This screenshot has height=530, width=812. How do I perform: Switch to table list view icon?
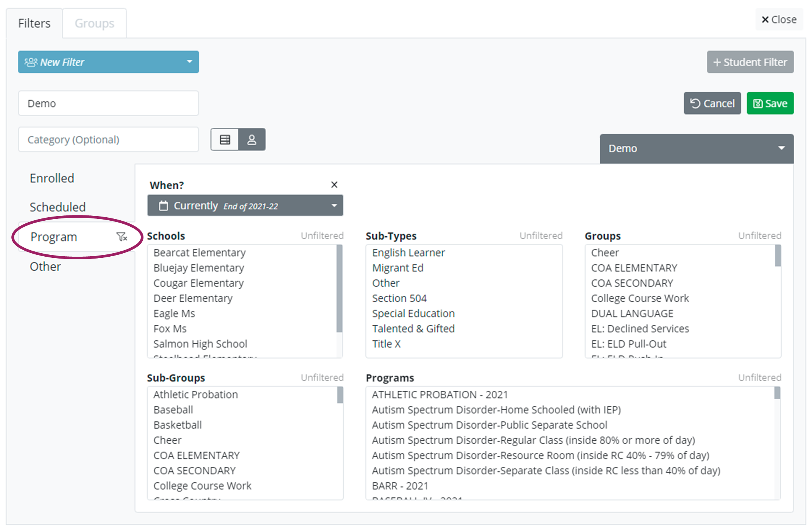point(225,140)
